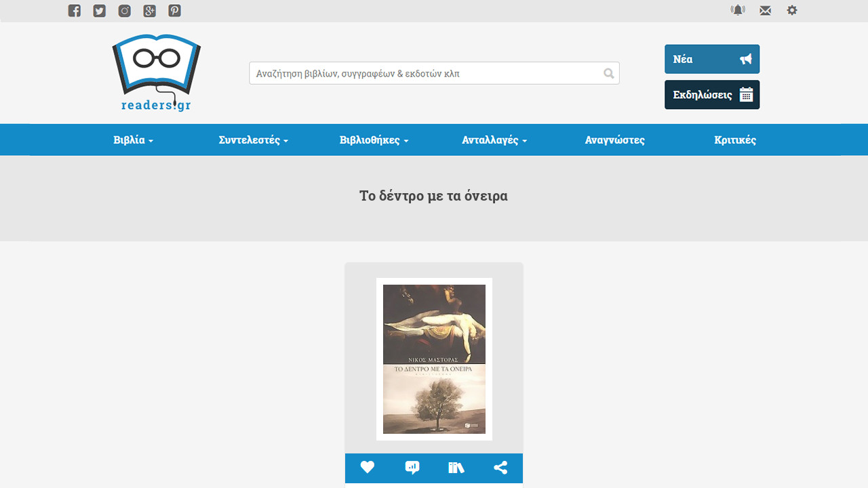The width and height of the screenshot is (868, 488).
Task: Click the magnifier search icon
Action: click(609, 73)
